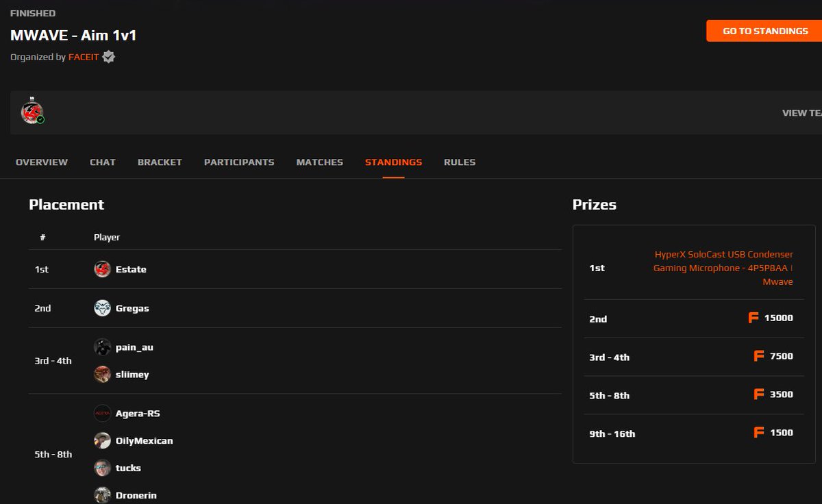Click pain_au's player avatar

pos(103,347)
